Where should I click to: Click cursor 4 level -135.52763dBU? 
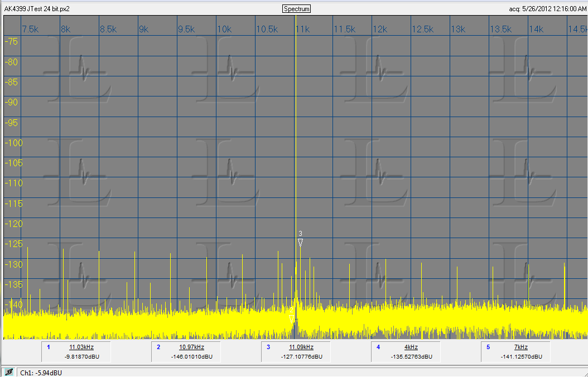tap(411, 356)
